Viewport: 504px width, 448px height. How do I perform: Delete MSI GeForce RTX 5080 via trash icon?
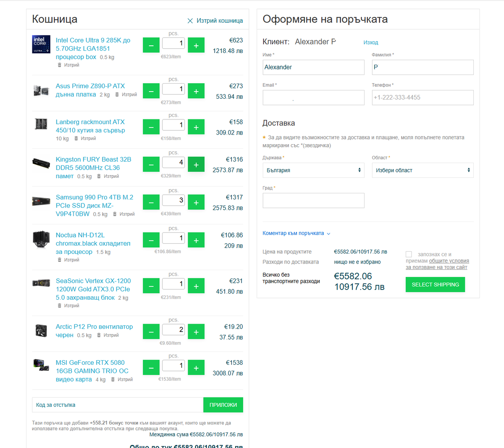pyautogui.click(x=113, y=379)
